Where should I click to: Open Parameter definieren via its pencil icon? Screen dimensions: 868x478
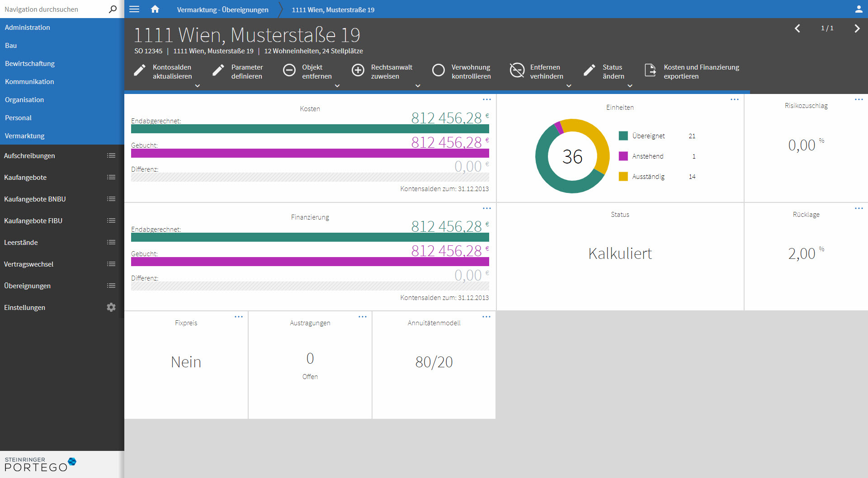[219, 70]
